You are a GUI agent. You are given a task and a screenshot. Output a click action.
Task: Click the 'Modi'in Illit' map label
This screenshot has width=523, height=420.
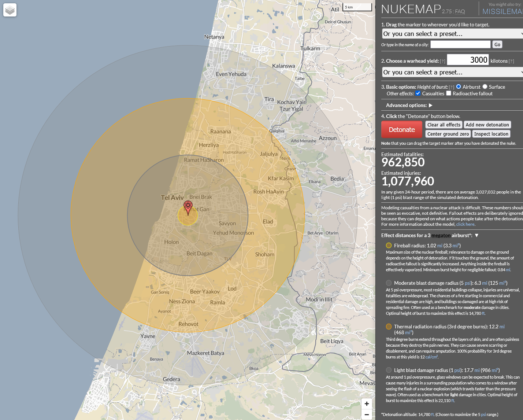tap(319, 299)
